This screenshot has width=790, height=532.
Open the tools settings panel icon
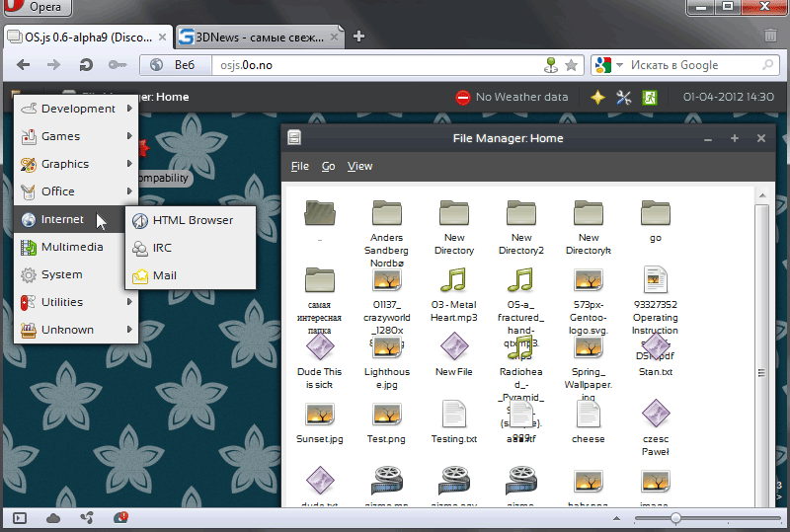tap(624, 98)
